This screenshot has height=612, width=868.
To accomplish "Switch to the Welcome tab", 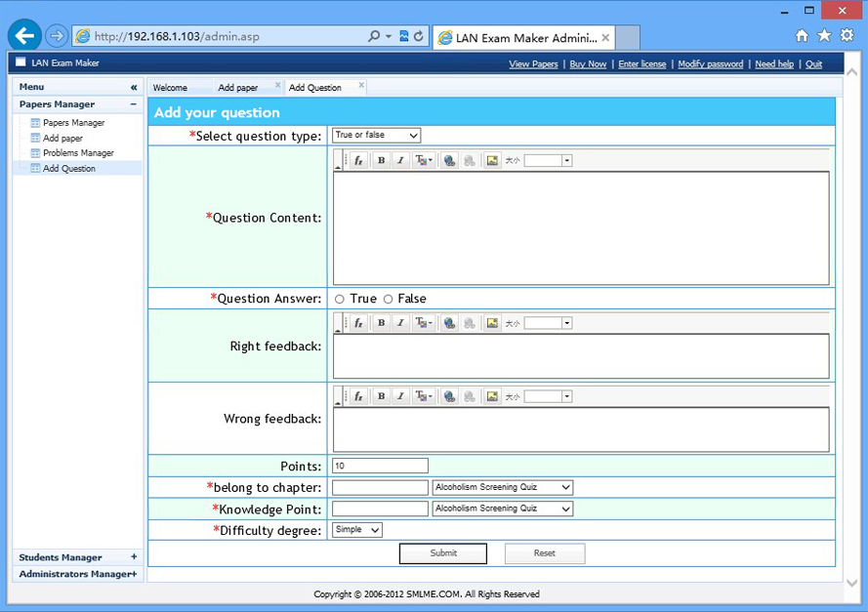I will (170, 88).
